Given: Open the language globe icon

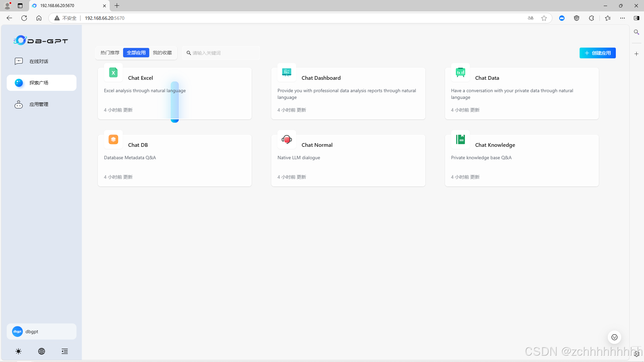Looking at the screenshot, I should coord(42,351).
